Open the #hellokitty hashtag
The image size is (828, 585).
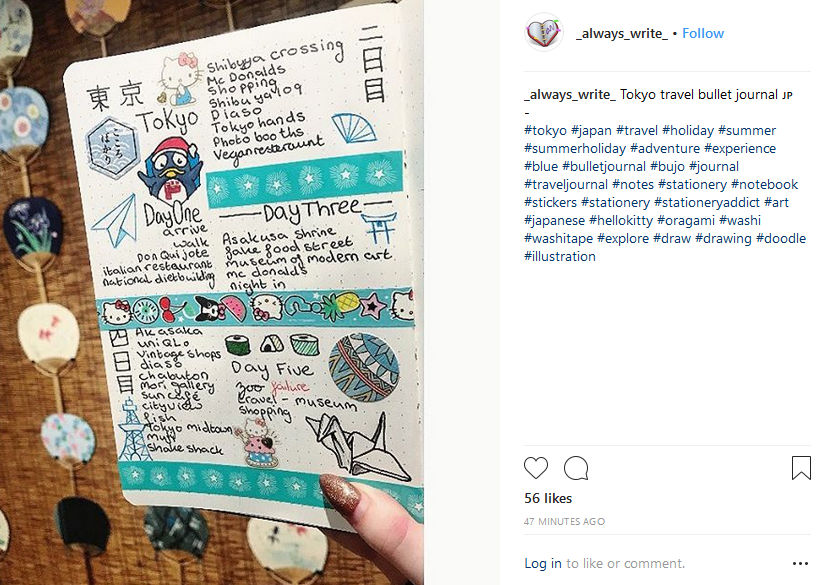[621, 220]
